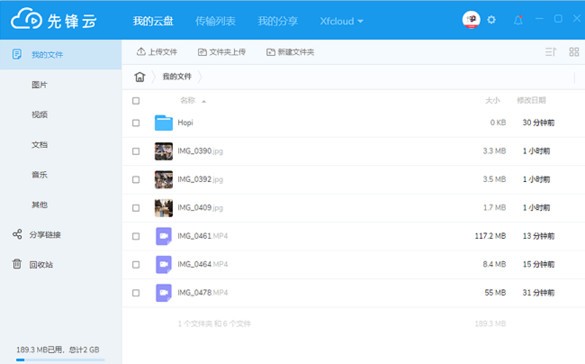
Task: Open 回收站 in the sidebar
Action: pos(41,264)
